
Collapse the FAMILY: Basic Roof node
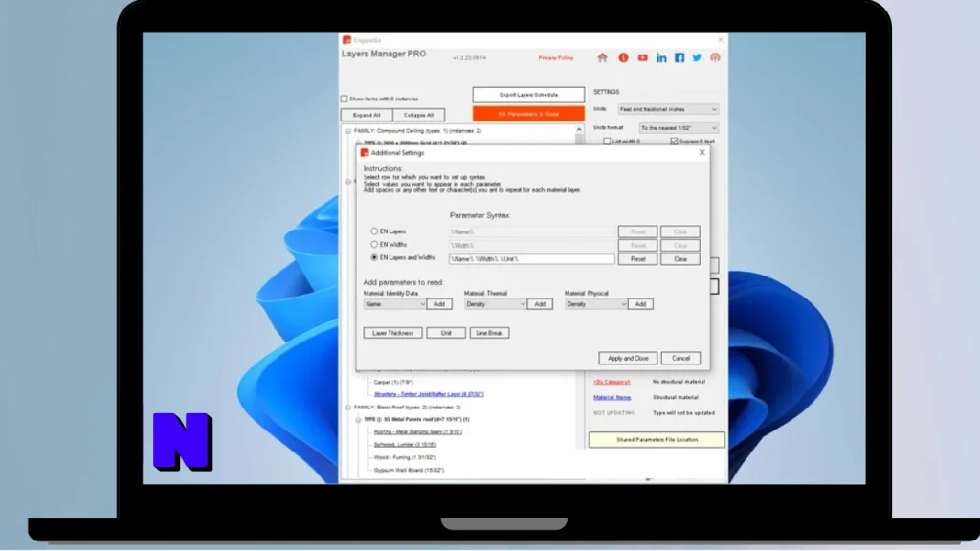(x=348, y=408)
